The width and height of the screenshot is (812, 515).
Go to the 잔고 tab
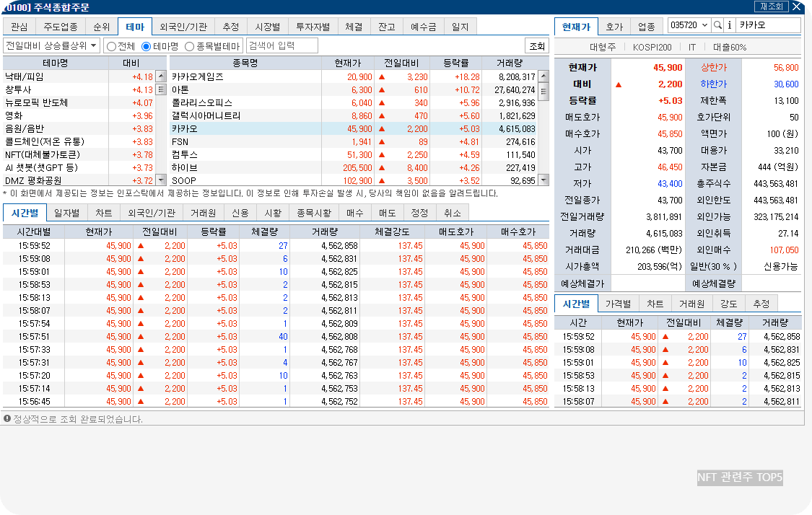(x=386, y=27)
